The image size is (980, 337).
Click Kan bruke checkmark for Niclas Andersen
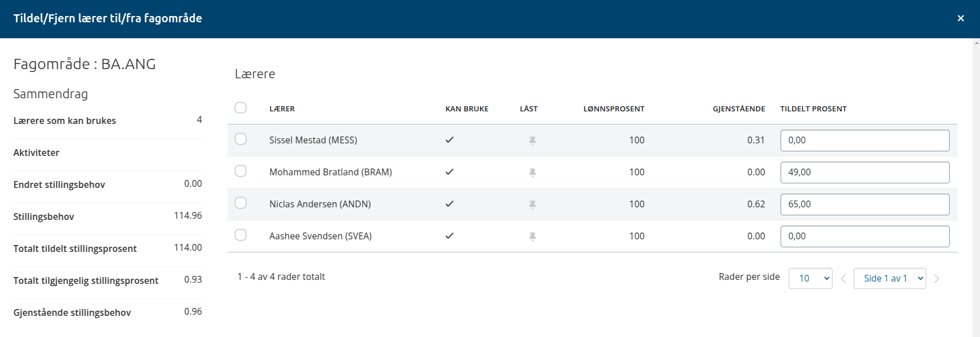click(x=450, y=204)
